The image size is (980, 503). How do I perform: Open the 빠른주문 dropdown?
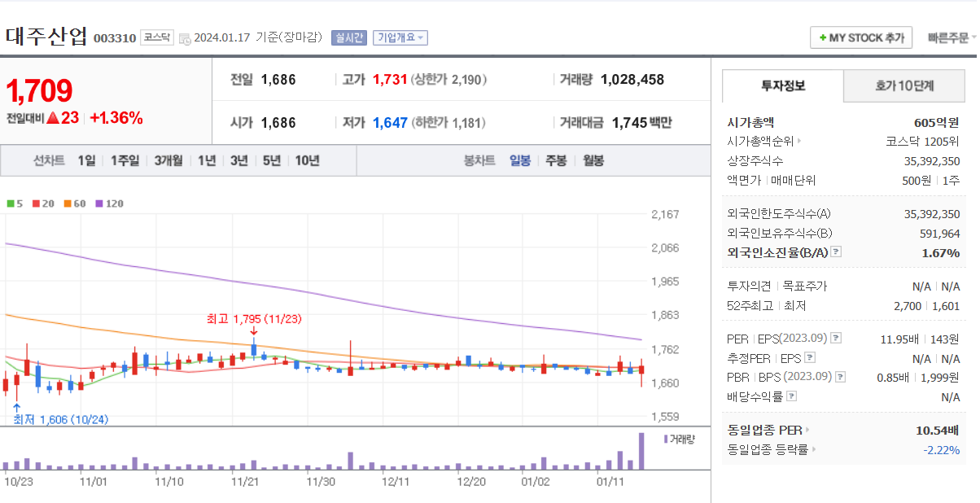tap(951, 38)
